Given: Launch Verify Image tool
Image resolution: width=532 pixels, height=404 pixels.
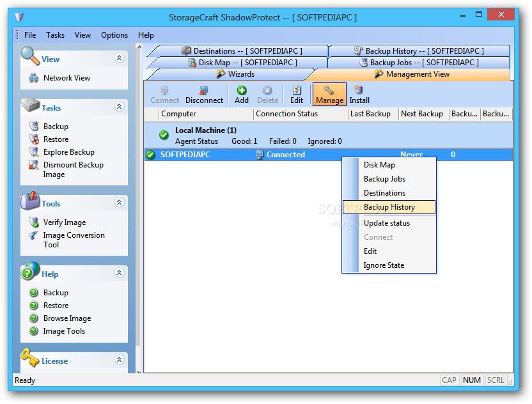Looking at the screenshot, I should point(64,222).
